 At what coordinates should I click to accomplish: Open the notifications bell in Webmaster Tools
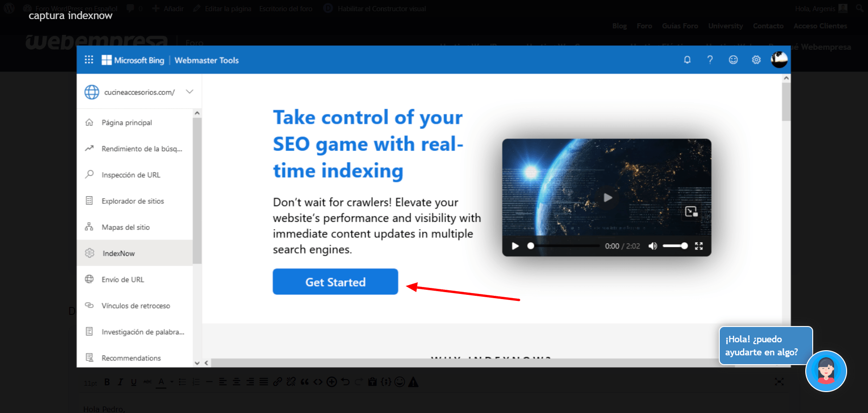[687, 60]
